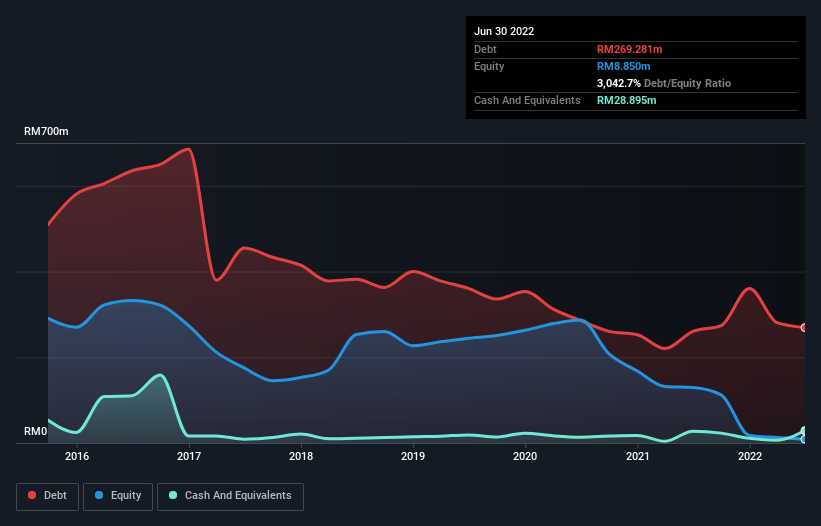Click the Equity row label in tooltip

click(489, 66)
